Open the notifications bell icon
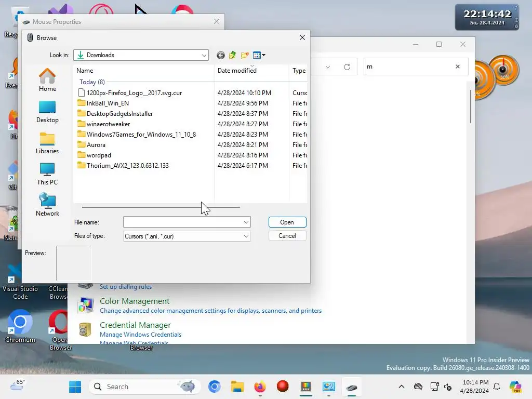This screenshot has height=399, width=532. point(497,387)
